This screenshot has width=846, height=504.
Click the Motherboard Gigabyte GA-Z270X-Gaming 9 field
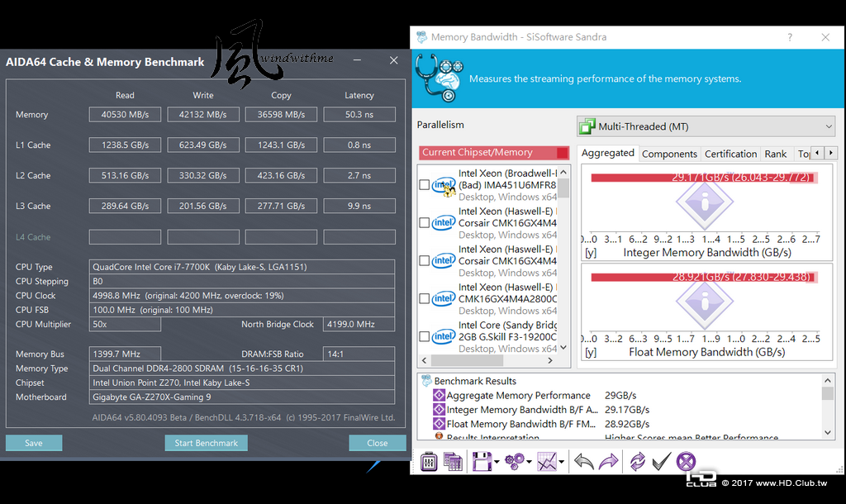(x=242, y=397)
